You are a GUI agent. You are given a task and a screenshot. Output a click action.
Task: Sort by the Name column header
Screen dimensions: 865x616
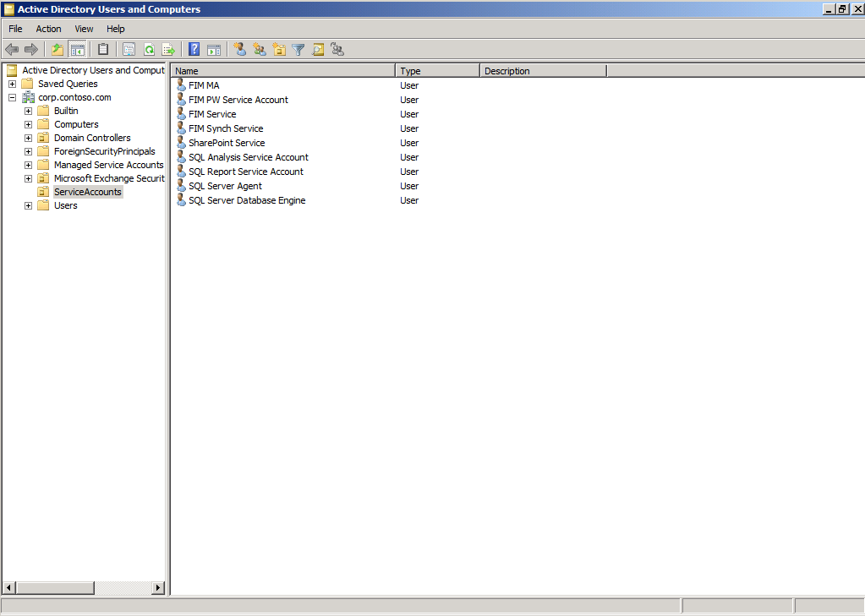pos(283,71)
